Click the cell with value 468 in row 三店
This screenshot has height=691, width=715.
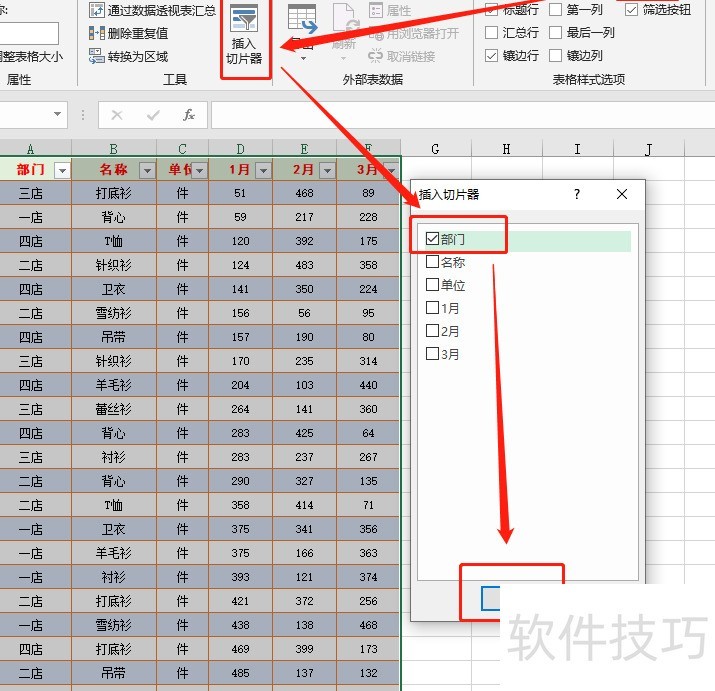point(304,193)
